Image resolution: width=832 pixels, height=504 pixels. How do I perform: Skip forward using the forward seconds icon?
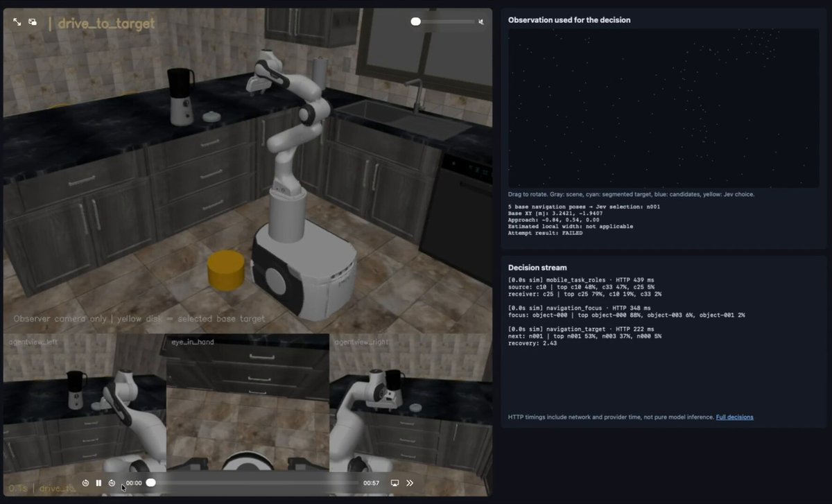point(112,483)
